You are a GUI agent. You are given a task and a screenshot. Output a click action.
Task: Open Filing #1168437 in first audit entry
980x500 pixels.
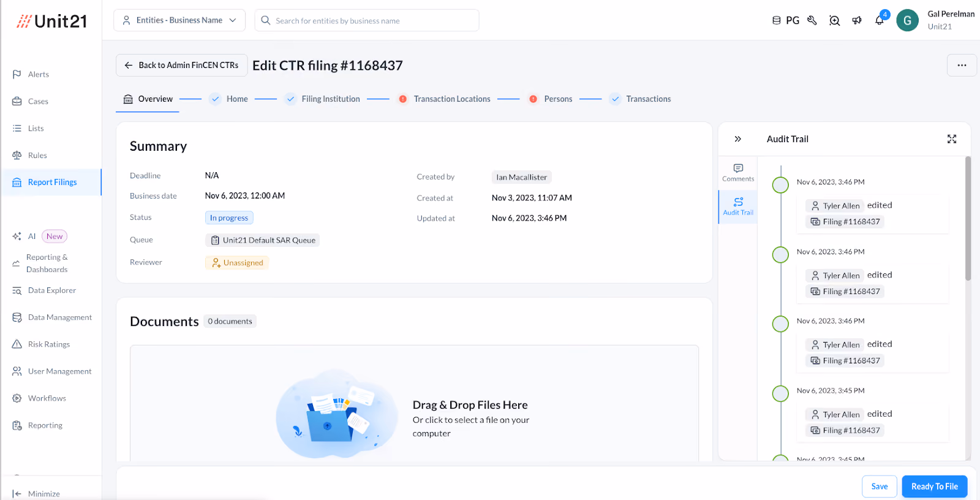[845, 222]
